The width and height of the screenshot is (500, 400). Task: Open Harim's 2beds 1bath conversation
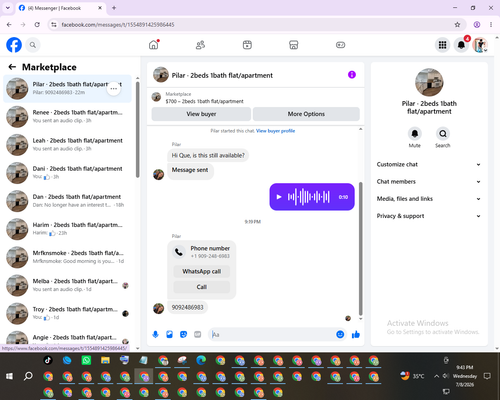point(67,229)
